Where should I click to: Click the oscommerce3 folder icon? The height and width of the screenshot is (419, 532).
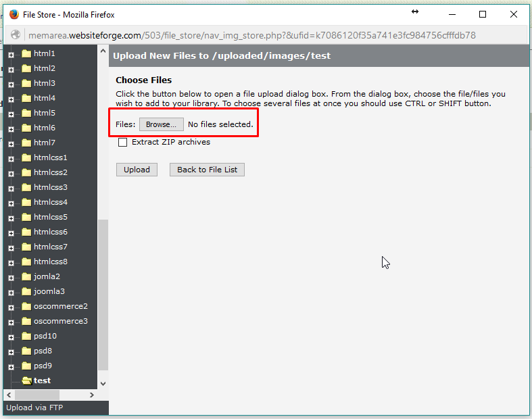(x=26, y=321)
